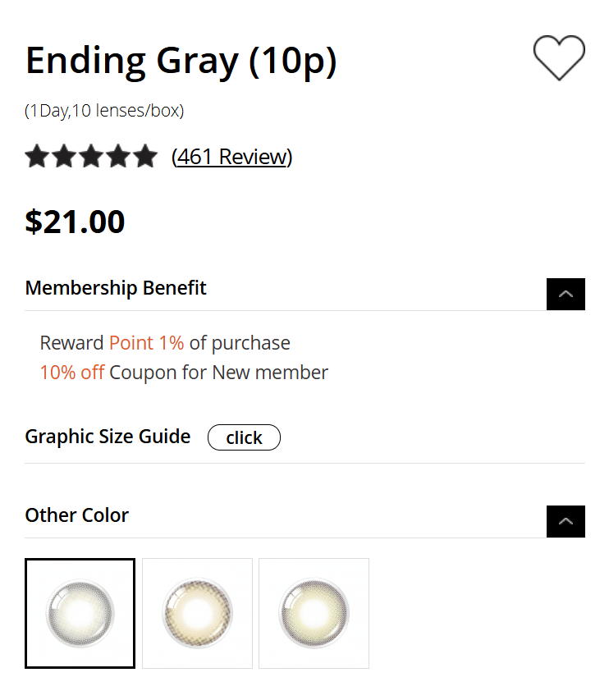Screen dimensions: 609x700
Task: Click the fourth rating star
Action: (118, 156)
